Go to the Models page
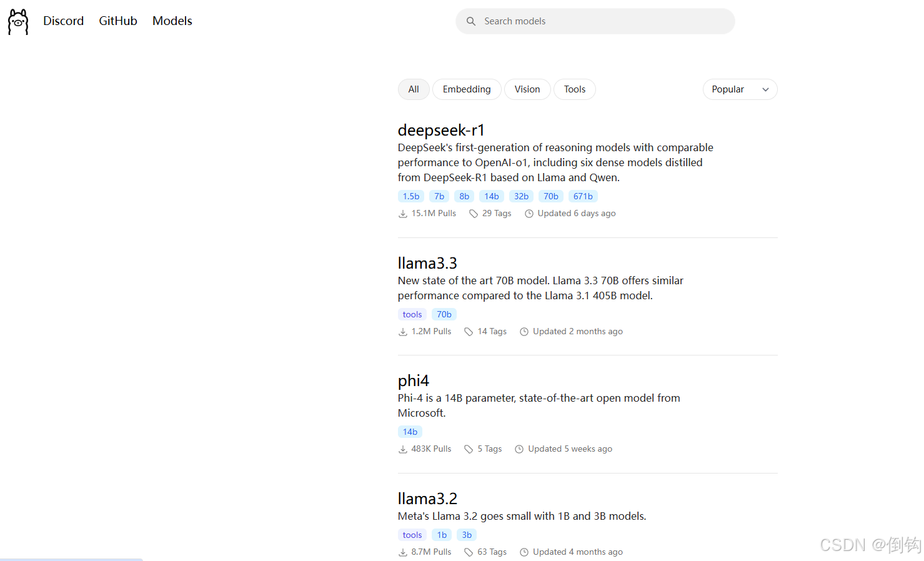 (172, 21)
